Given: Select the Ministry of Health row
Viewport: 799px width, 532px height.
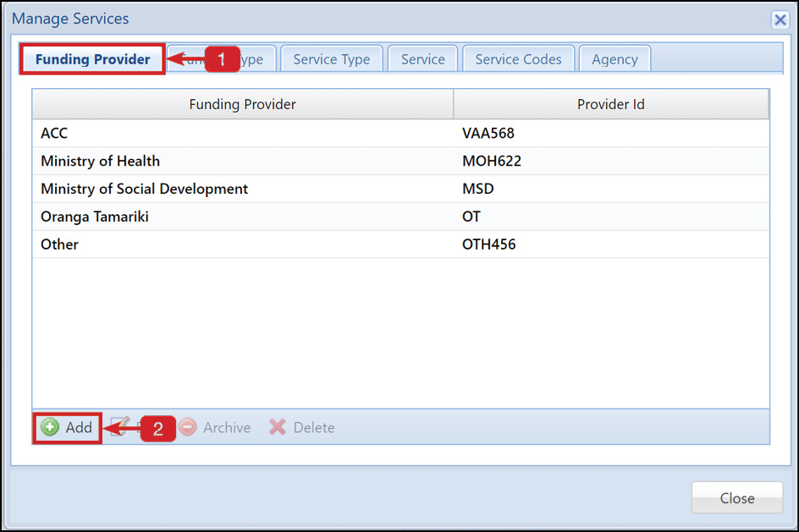Looking at the screenshot, I should (400, 162).
